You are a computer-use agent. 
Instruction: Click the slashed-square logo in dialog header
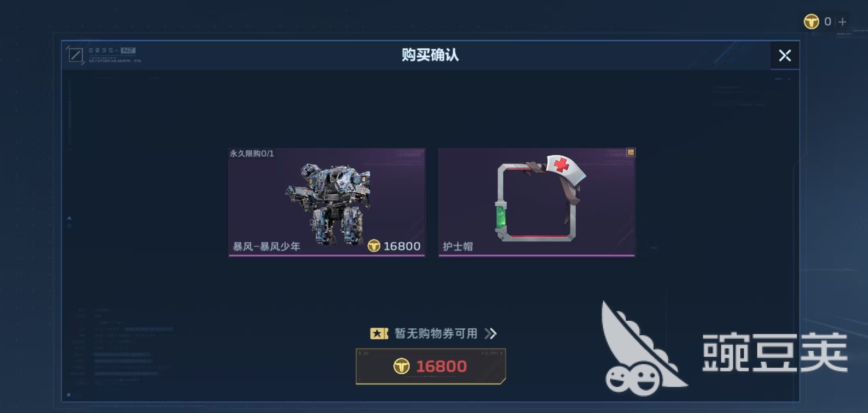[75, 55]
